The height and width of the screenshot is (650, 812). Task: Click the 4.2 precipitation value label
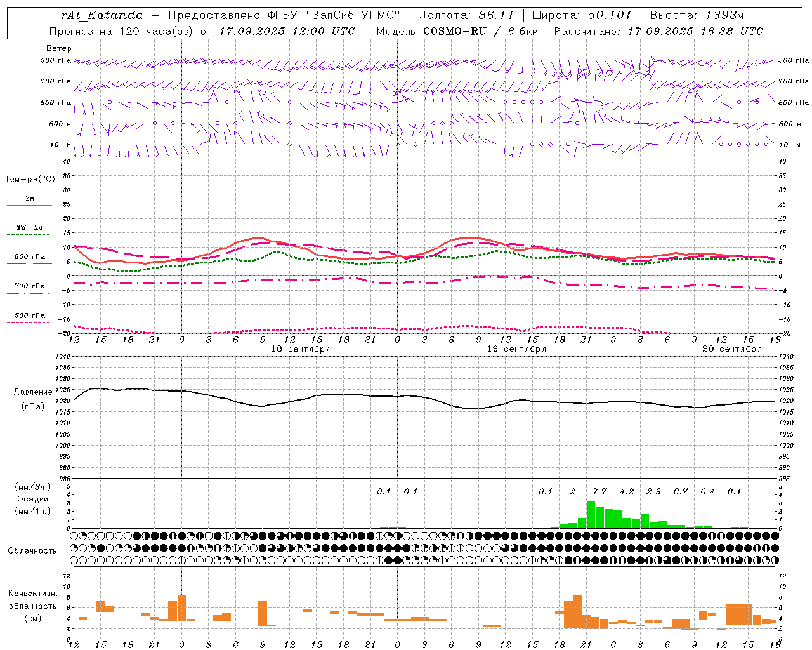click(x=627, y=491)
